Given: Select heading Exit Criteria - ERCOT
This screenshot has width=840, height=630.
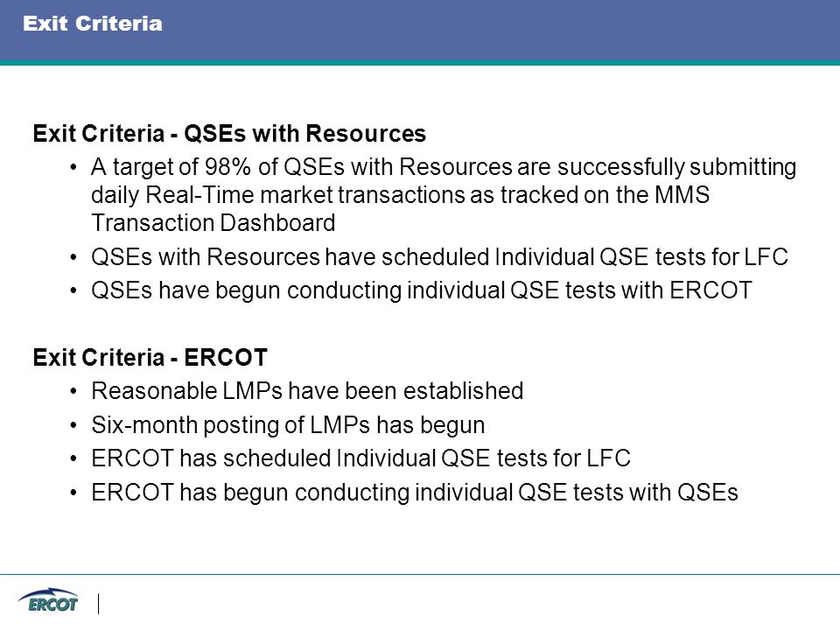Looking at the screenshot, I should (150, 357).
